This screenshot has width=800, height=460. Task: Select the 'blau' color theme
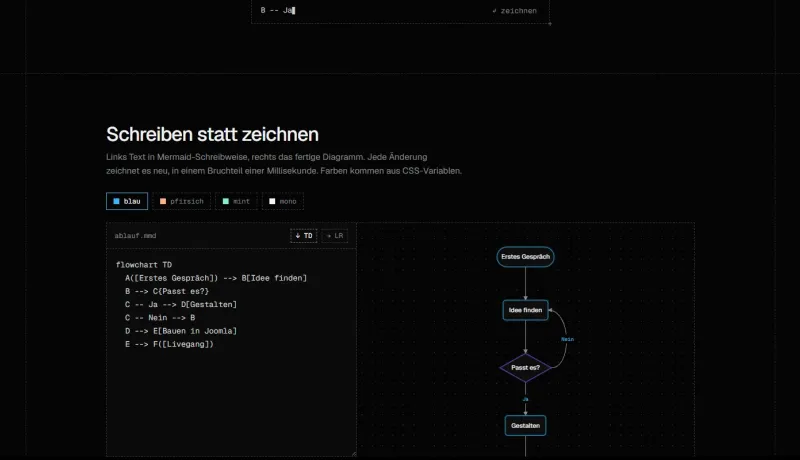[127, 201]
